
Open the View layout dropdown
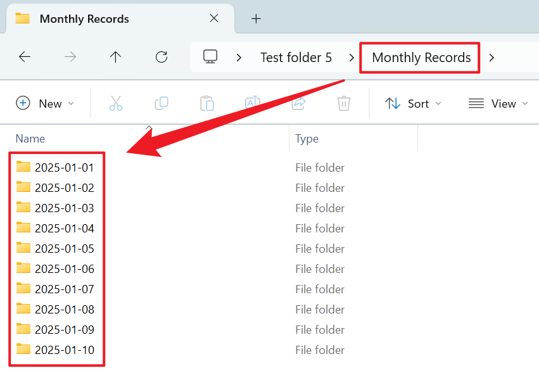point(498,103)
